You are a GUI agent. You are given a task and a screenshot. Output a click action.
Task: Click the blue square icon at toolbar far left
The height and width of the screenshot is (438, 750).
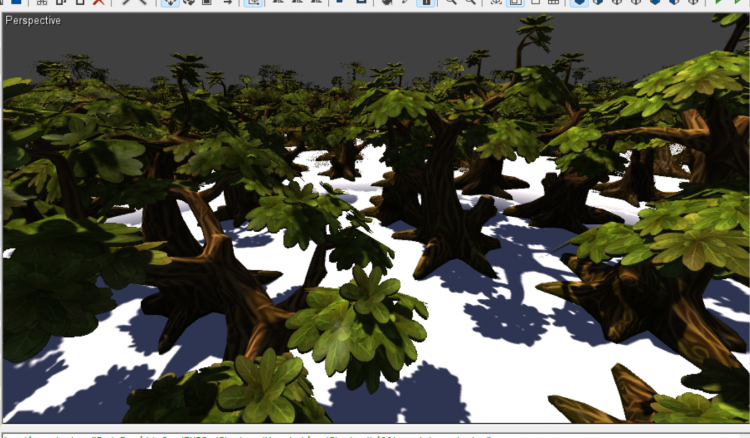point(17,3)
